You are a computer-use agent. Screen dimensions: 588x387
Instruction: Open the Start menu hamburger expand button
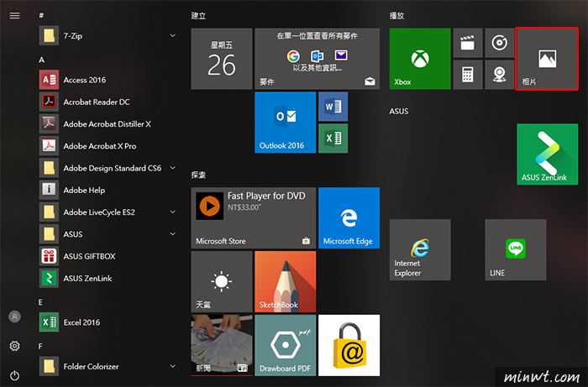coord(14,15)
